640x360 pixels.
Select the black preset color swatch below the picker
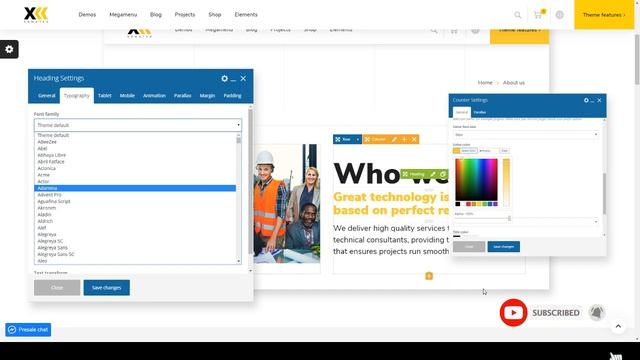coord(458,204)
